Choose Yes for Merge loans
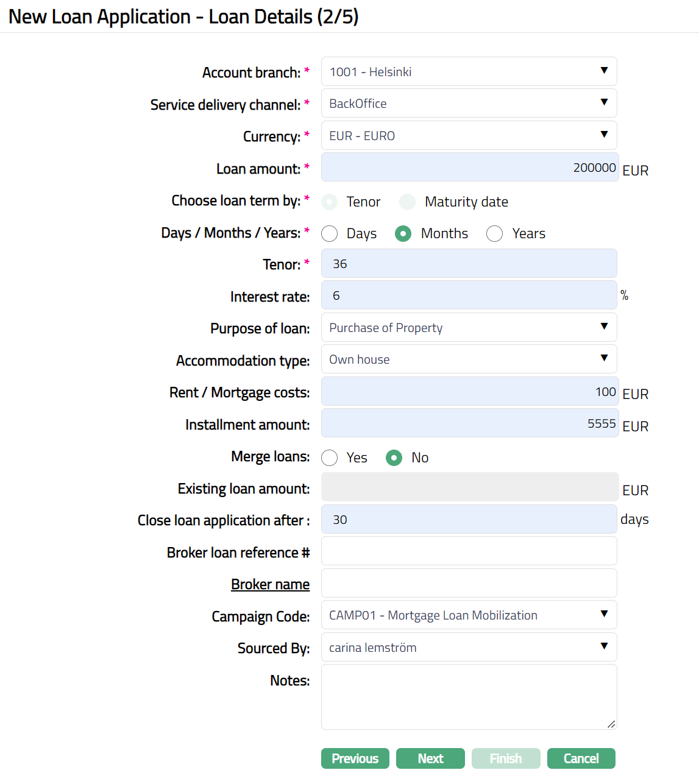 click(330, 458)
